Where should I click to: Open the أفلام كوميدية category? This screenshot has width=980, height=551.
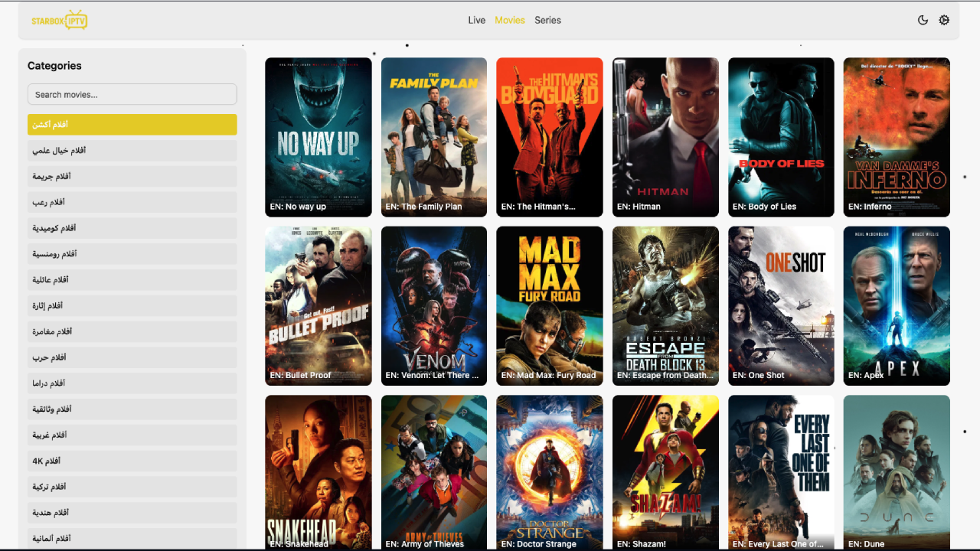(x=132, y=228)
